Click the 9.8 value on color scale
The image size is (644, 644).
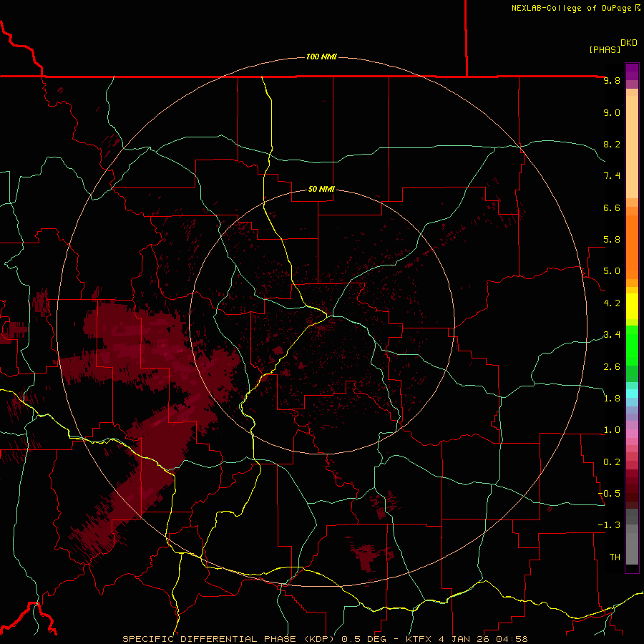pos(612,80)
